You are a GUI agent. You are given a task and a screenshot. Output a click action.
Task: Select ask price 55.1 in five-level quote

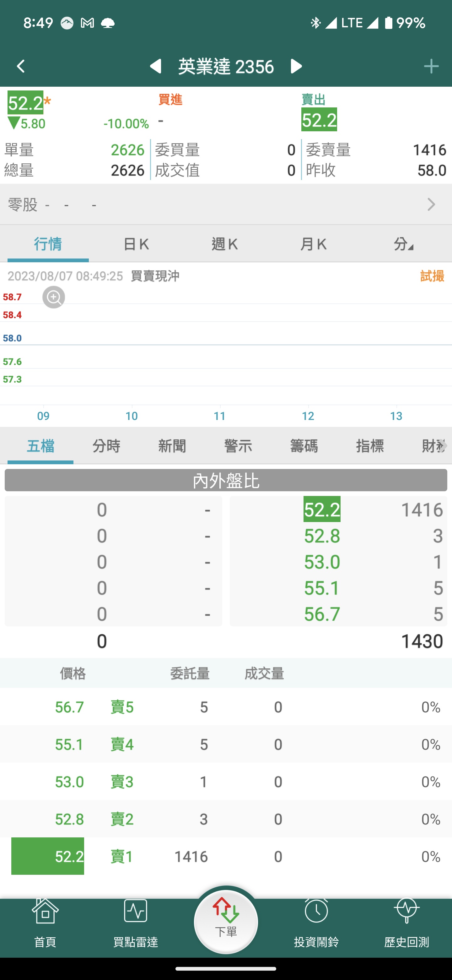pos(322,588)
